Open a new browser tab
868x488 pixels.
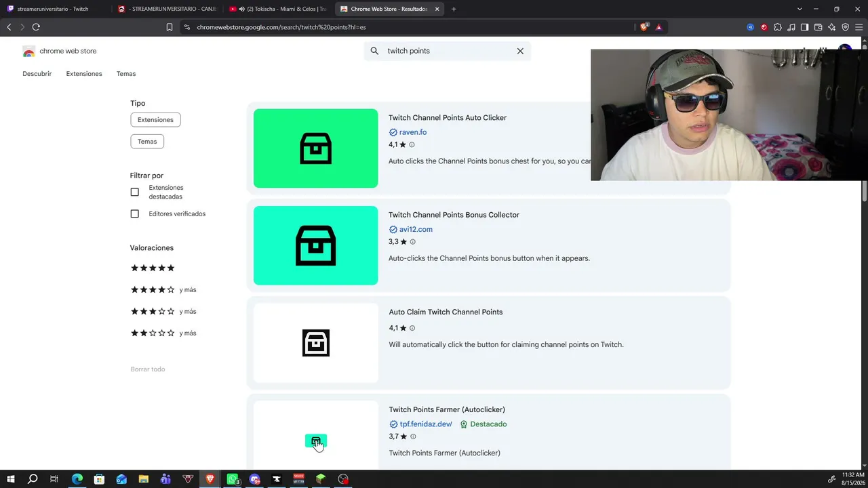coord(454,9)
